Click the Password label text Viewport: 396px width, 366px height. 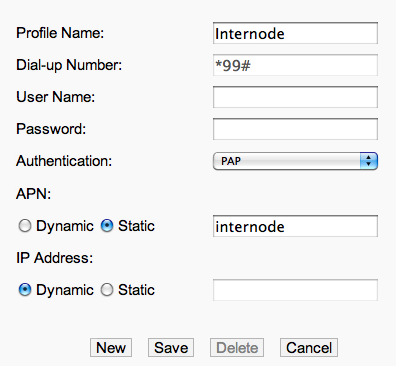click(x=51, y=129)
